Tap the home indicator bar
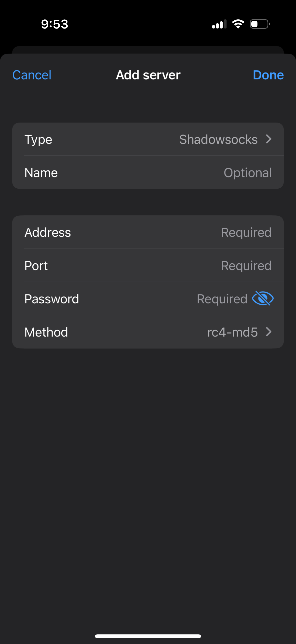 pos(148,636)
